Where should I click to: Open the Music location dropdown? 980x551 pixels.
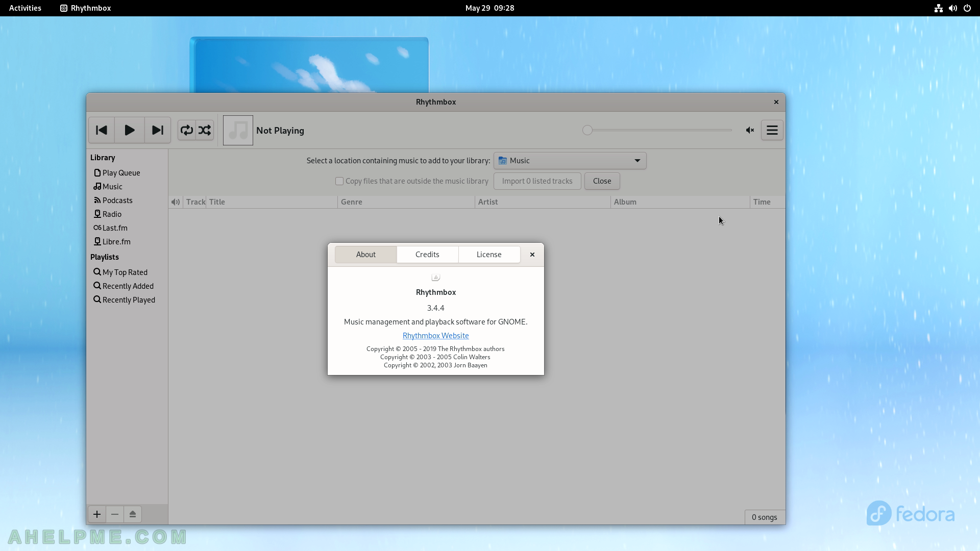pos(570,161)
